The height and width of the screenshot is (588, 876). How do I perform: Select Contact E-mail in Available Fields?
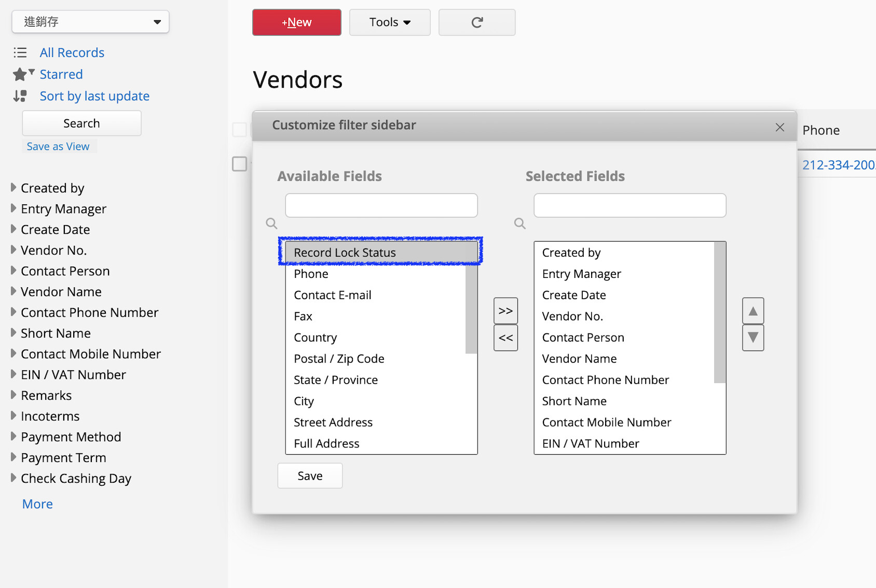point(332,295)
